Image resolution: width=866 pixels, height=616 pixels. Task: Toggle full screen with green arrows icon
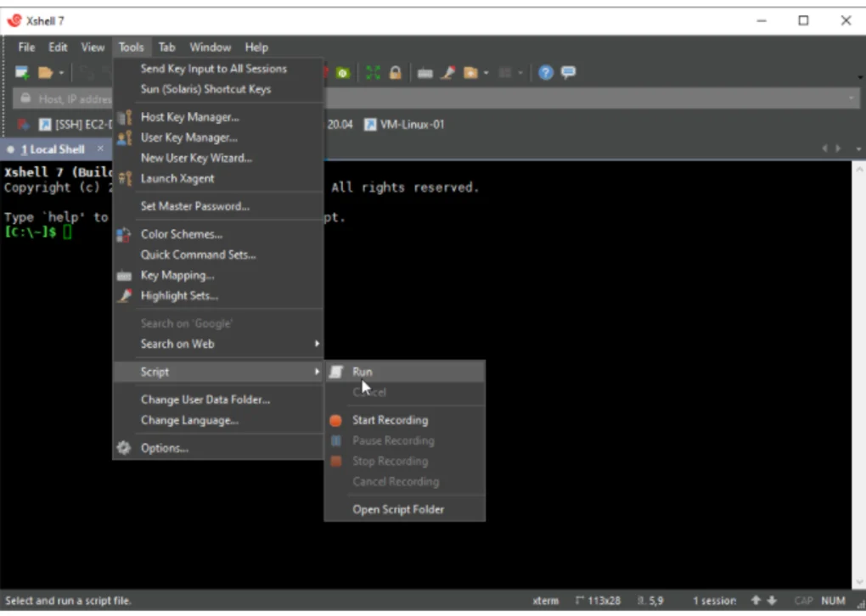[x=373, y=73]
